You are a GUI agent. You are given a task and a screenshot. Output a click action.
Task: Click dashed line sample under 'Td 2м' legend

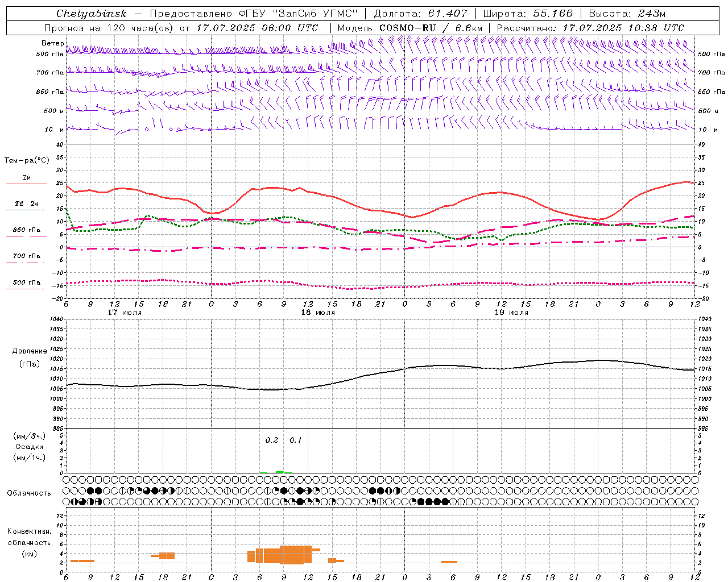click(26, 210)
